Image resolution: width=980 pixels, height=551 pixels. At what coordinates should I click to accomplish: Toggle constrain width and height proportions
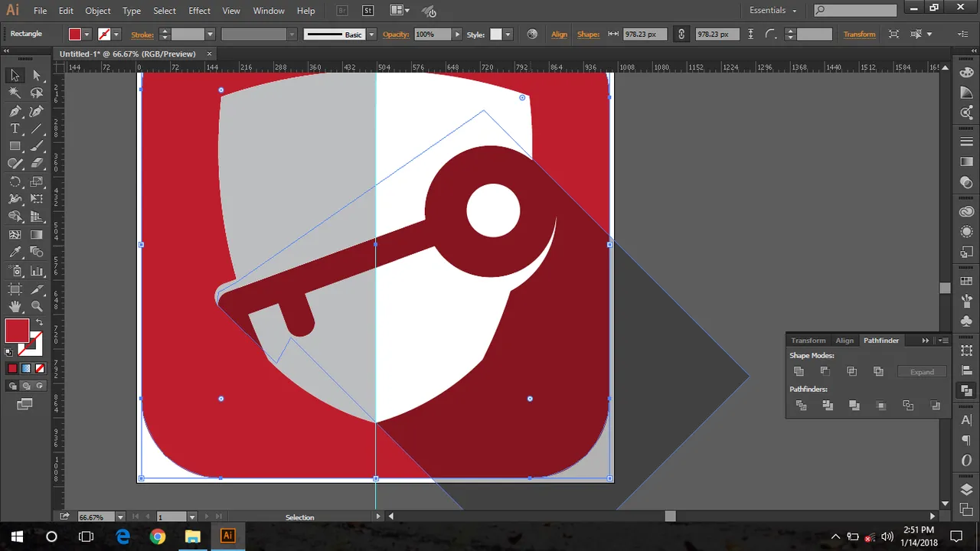[681, 34]
